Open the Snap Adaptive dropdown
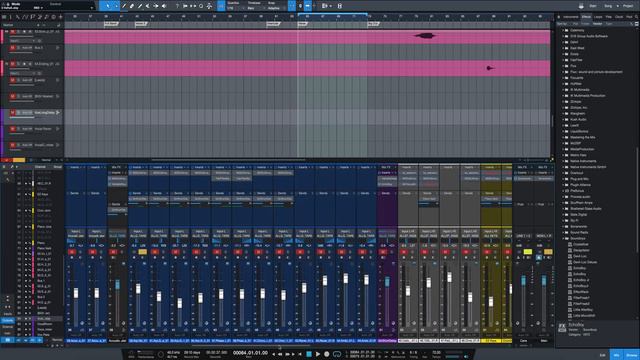The width and height of the screenshot is (640, 360). pyautogui.click(x=276, y=8)
